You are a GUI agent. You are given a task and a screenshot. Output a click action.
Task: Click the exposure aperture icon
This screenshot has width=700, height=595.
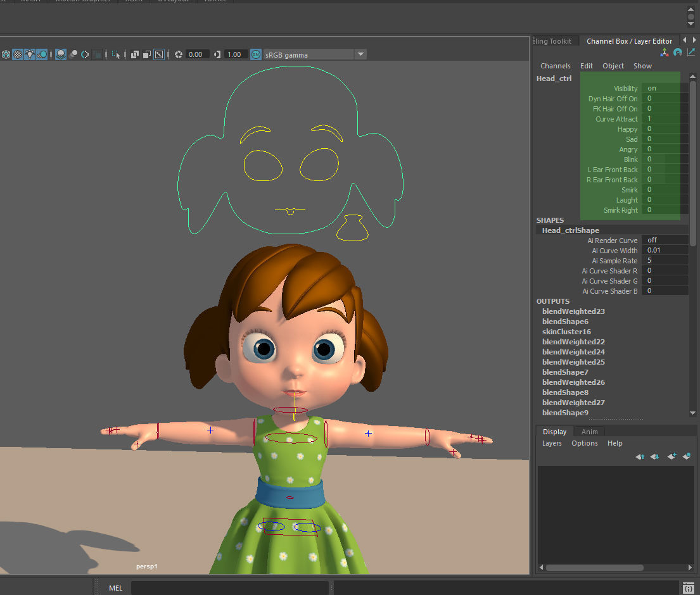tap(179, 54)
